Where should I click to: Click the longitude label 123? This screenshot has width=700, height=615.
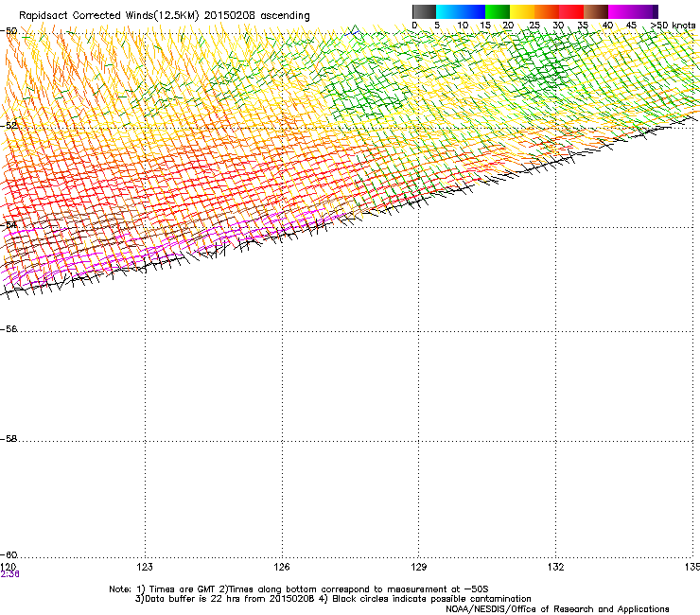pyautogui.click(x=145, y=567)
